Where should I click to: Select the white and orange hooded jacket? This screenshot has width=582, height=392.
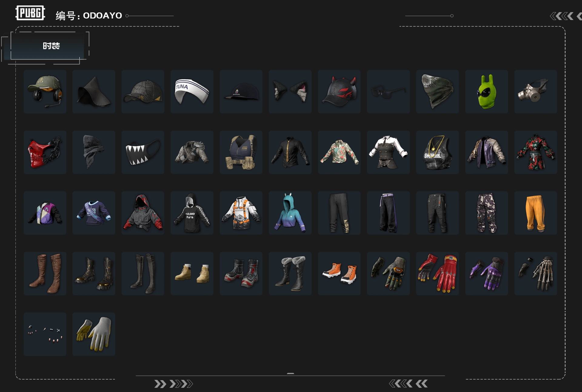point(241,213)
